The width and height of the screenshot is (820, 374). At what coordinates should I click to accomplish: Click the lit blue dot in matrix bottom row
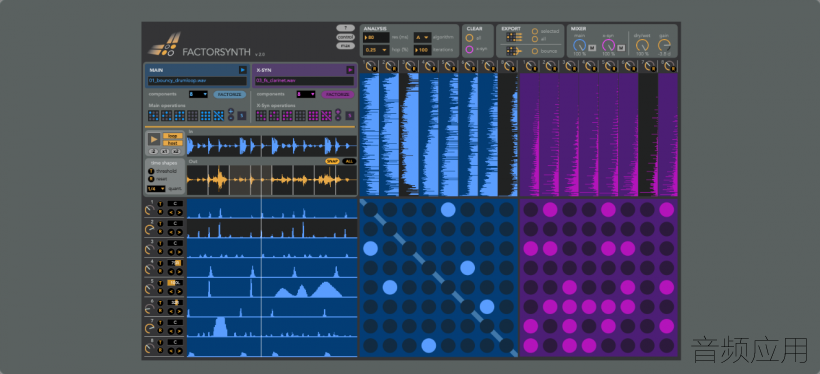pyautogui.click(x=429, y=345)
